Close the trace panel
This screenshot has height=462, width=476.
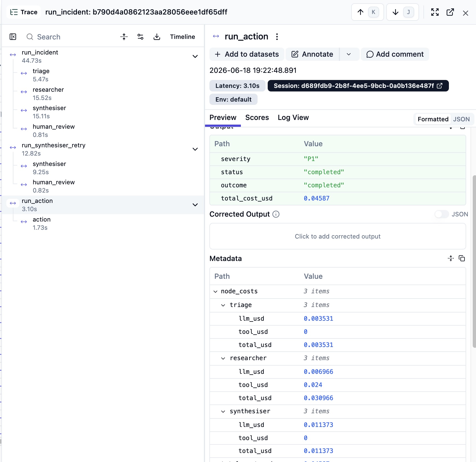tap(466, 13)
